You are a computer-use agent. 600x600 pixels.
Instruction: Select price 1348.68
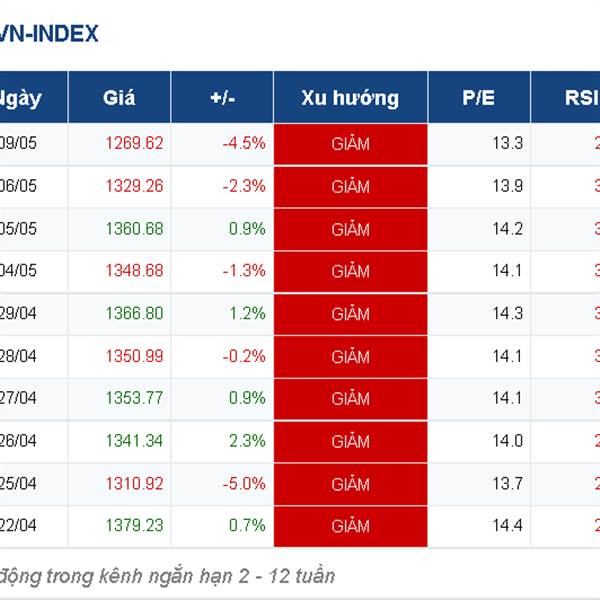(134, 271)
